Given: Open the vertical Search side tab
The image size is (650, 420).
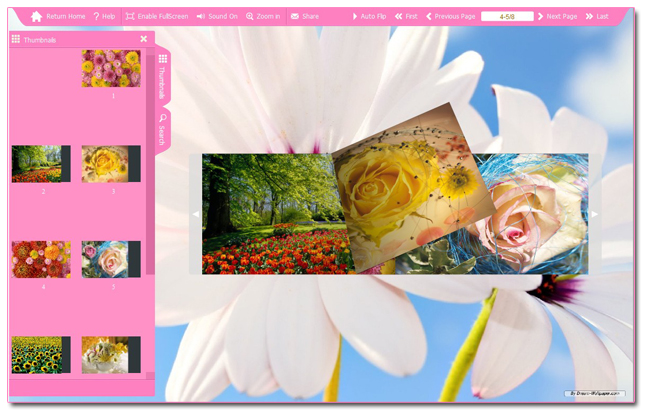Looking at the screenshot, I should pos(162,129).
